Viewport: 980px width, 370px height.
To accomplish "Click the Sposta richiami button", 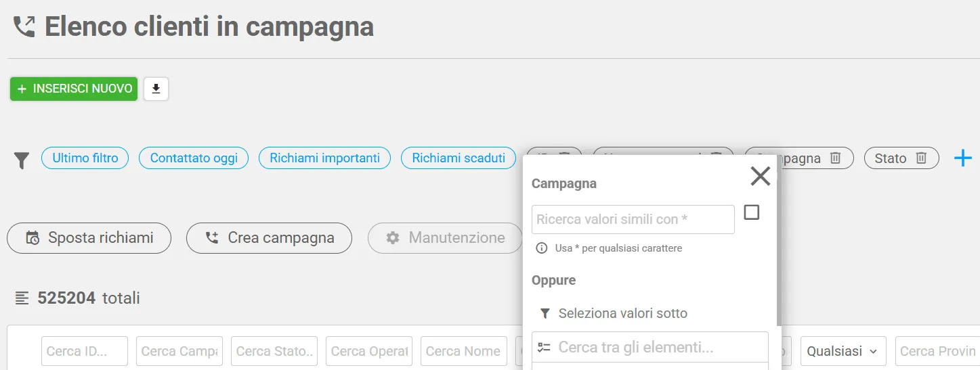I will [x=89, y=238].
